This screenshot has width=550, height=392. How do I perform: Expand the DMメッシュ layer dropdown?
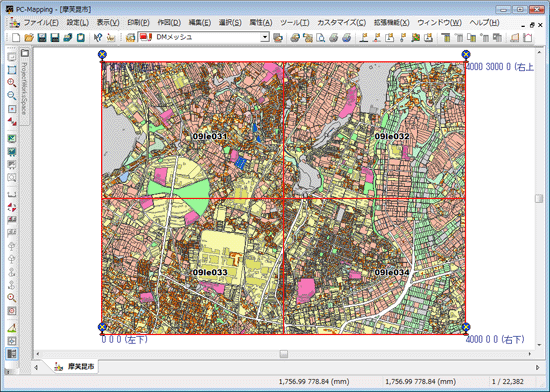(265, 37)
